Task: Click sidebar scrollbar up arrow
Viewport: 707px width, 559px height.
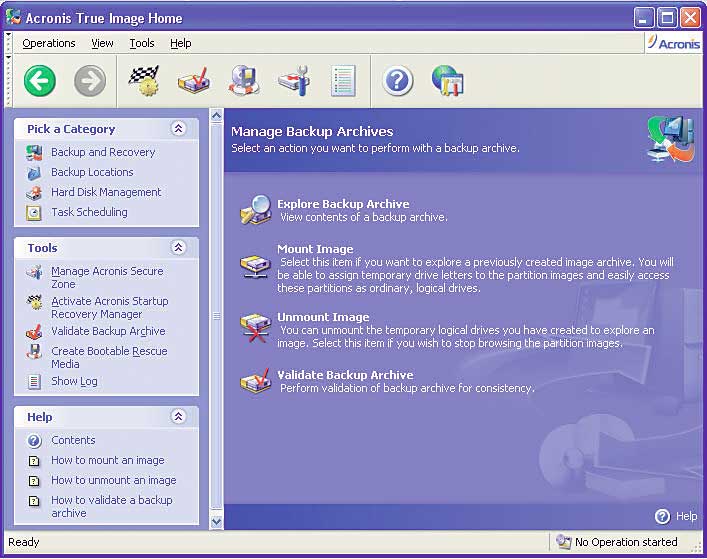Action: coord(216,116)
